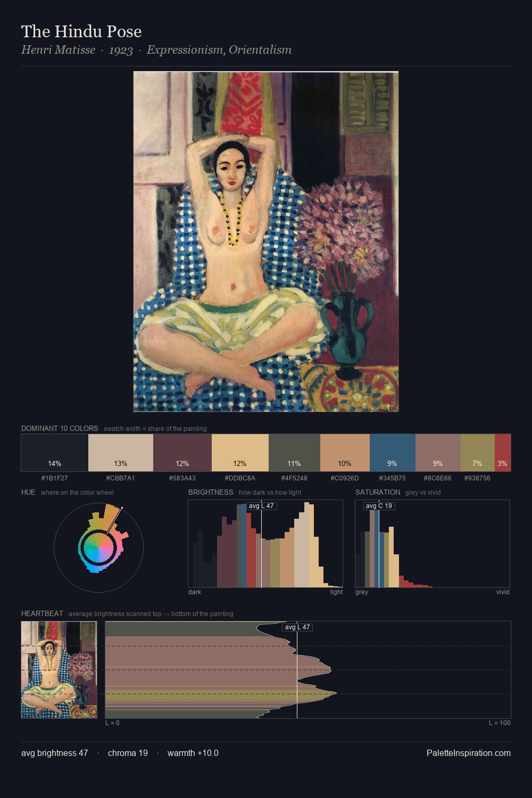The height and width of the screenshot is (798, 532).
Task: Click the artist name Henri Matisse
Action: (x=58, y=50)
